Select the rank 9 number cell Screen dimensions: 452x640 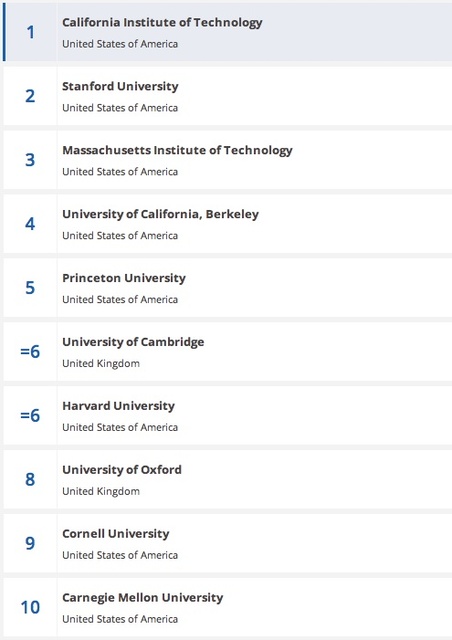tap(31, 543)
